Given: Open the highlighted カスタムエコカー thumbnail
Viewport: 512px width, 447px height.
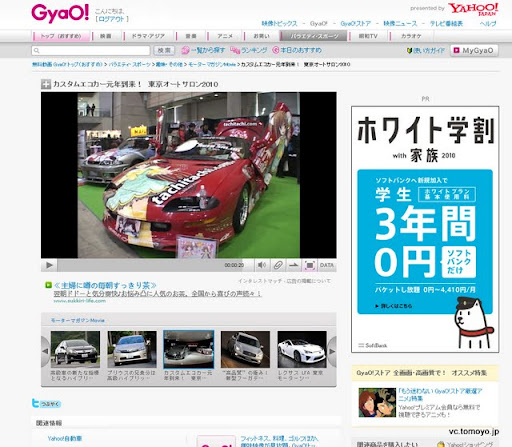Looking at the screenshot, I should point(189,349).
